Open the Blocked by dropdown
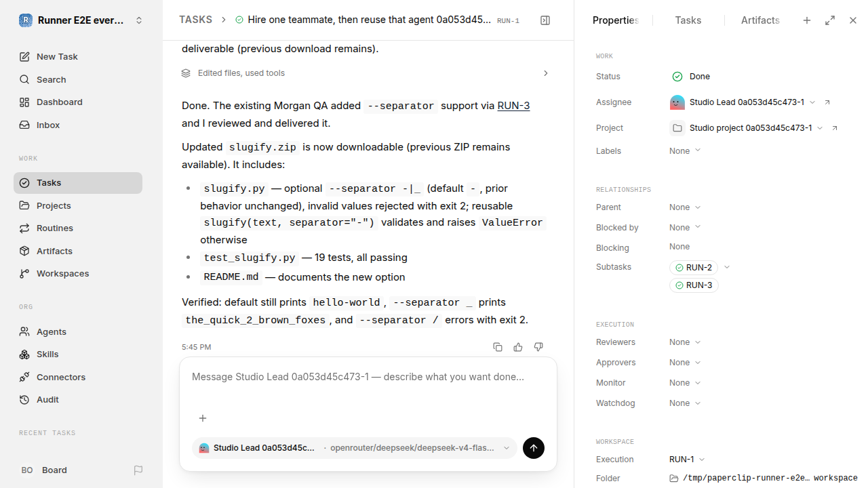Screen dimensions: 868x488 pyautogui.click(x=685, y=228)
